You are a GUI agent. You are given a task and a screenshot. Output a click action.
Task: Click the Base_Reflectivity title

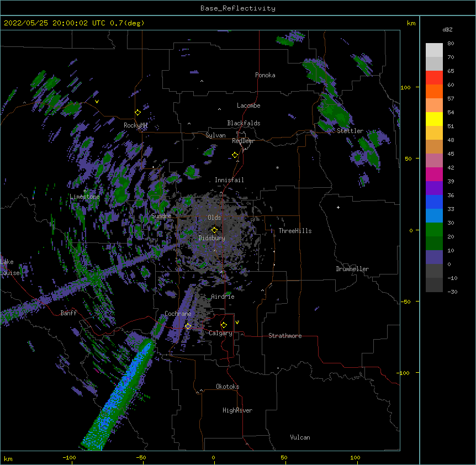pos(238,8)
